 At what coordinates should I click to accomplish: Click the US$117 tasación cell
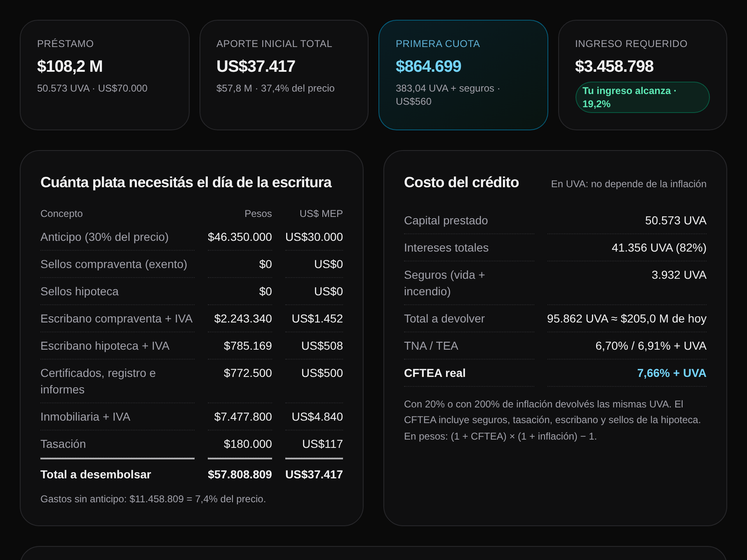pos(323,444)
